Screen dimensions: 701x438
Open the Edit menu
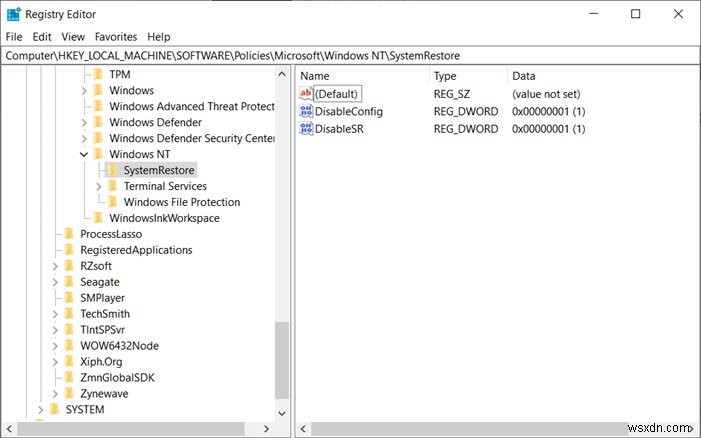pyautogui.click(x=42, y=37)
